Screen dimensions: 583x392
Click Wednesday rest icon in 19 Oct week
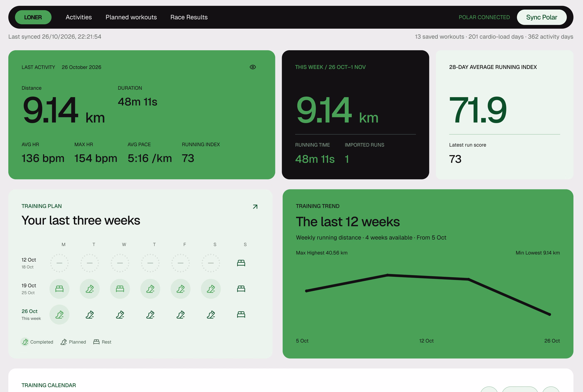[120, 289]
